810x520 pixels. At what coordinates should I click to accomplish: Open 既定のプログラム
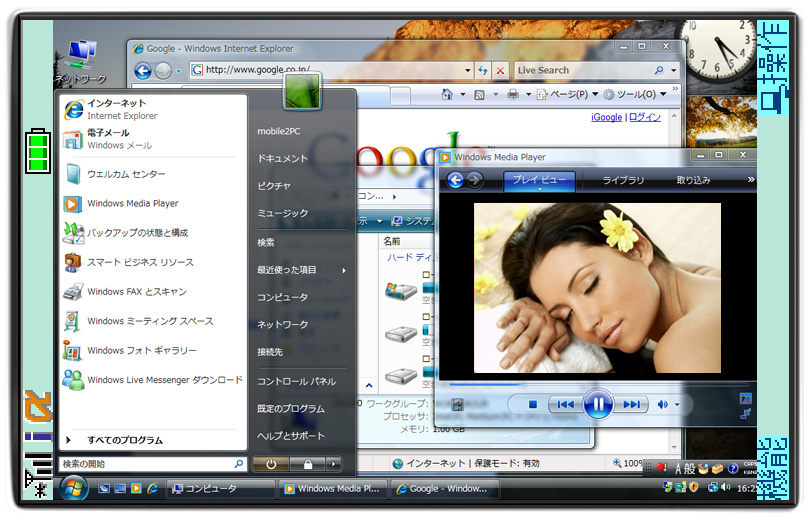click(x=291, y=408)
